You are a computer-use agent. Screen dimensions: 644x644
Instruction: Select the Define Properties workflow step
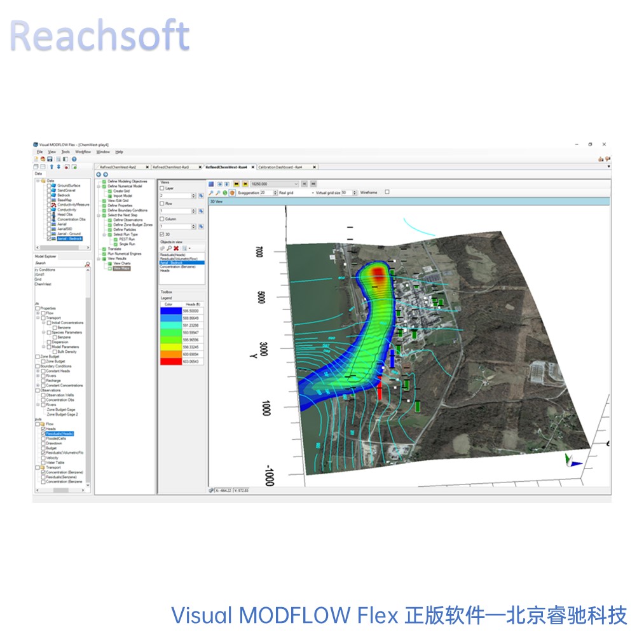(x=120, y=205)
